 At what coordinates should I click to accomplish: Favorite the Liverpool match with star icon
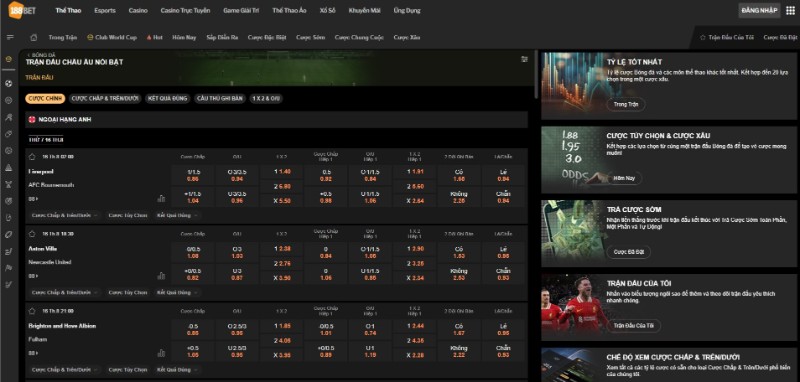pos(32,157)
